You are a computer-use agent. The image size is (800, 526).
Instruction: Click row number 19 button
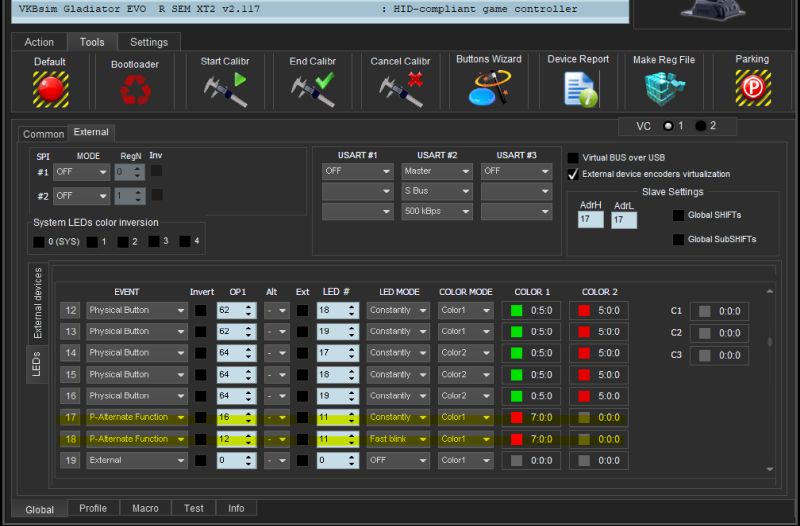(x=70, y=460)
